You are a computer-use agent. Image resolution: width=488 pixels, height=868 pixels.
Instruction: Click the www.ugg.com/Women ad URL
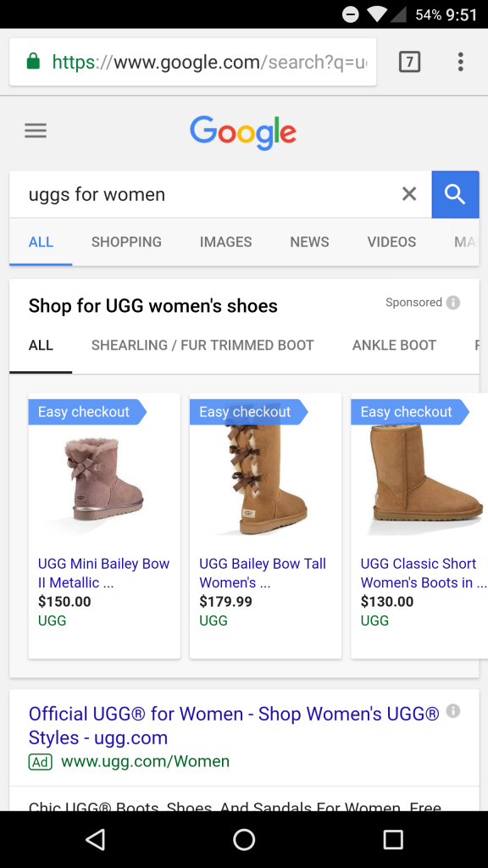coord(145,762)
